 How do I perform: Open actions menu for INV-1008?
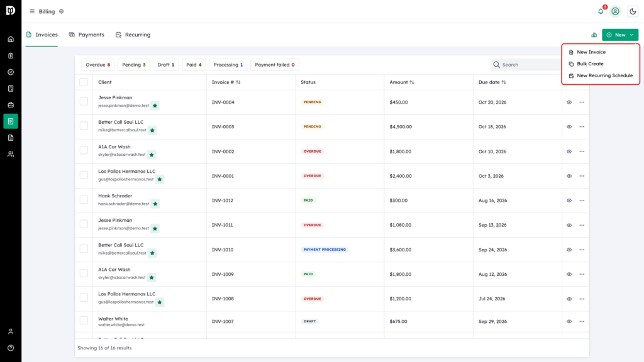click(582, 299)
